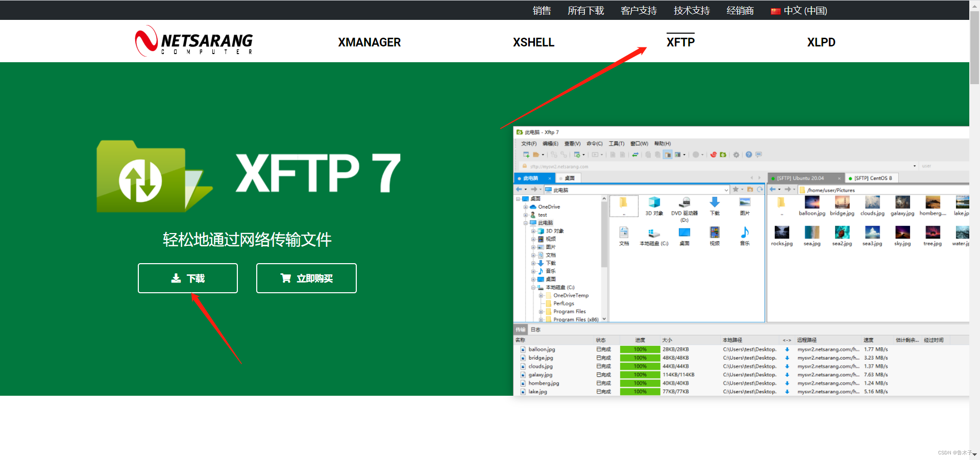Image resolution: width=980 pixels, height=460 pixels.
Task: Expand the test user tree node
Action: 526,215
